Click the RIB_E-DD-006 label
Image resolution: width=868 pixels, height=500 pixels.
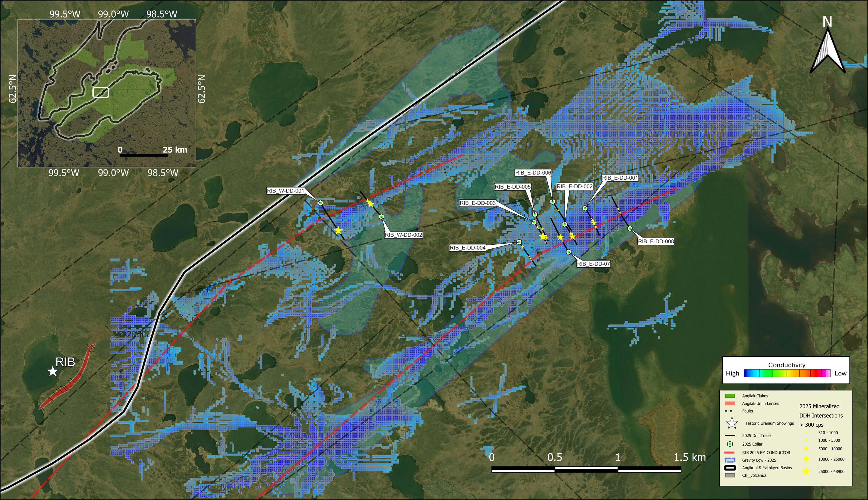click(x=533, y=173)
